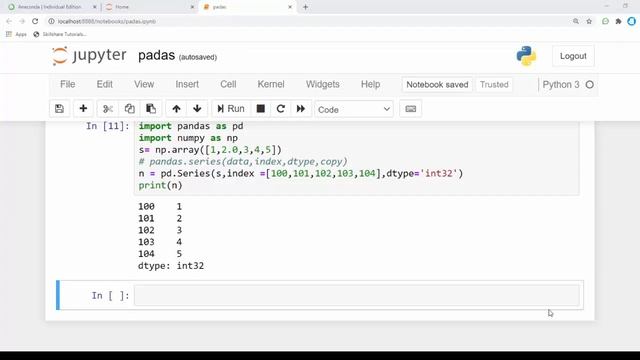Click the Jupyter logo

coord(89,56)
